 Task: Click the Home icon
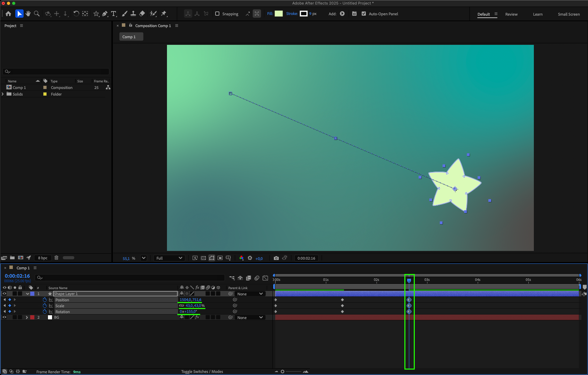[8, 14]
